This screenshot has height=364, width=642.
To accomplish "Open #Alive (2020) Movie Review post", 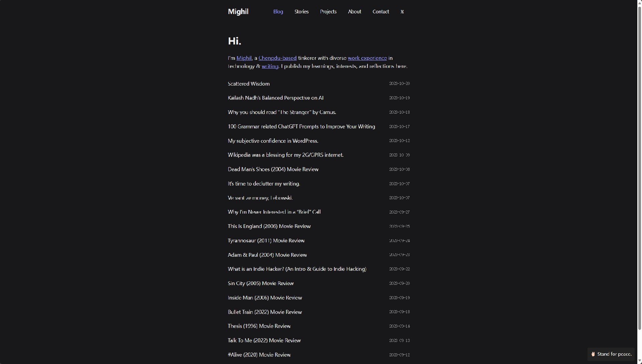I will (259, 355).
